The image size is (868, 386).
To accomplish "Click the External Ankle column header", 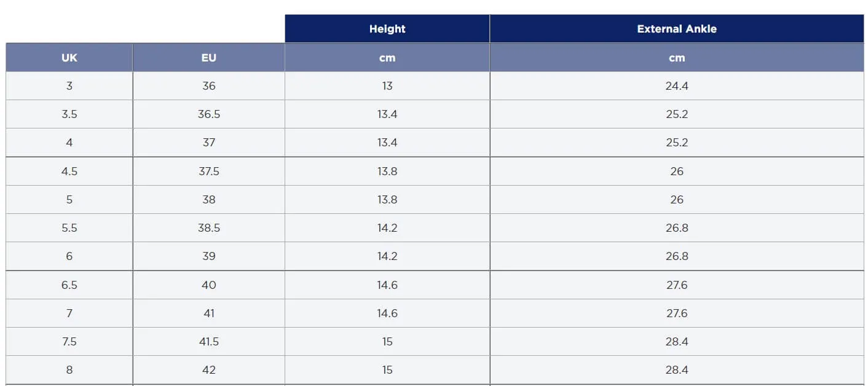I will 677,29.
